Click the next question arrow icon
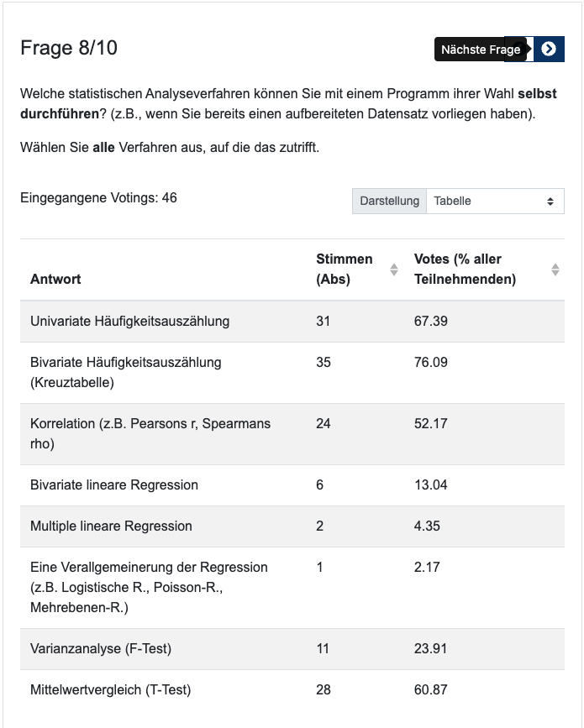 pyautogui.click(x=549, y=50)
